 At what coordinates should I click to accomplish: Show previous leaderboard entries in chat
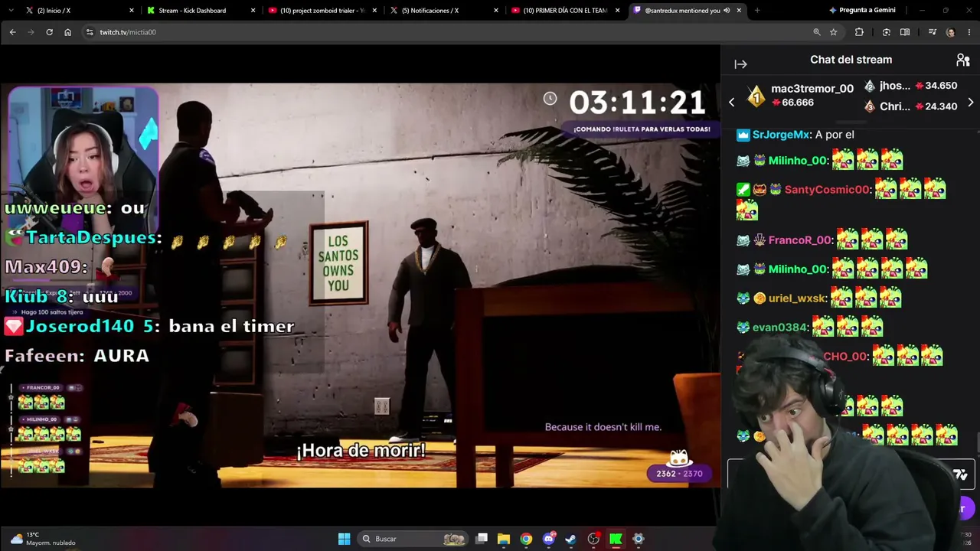(x=731, y=103)
